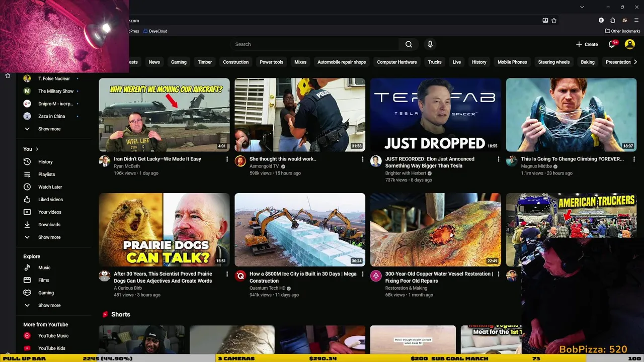The image size is (644, 362).
Task: Open options menu for the Prairie Dogs video
Action: click(227, 275)
